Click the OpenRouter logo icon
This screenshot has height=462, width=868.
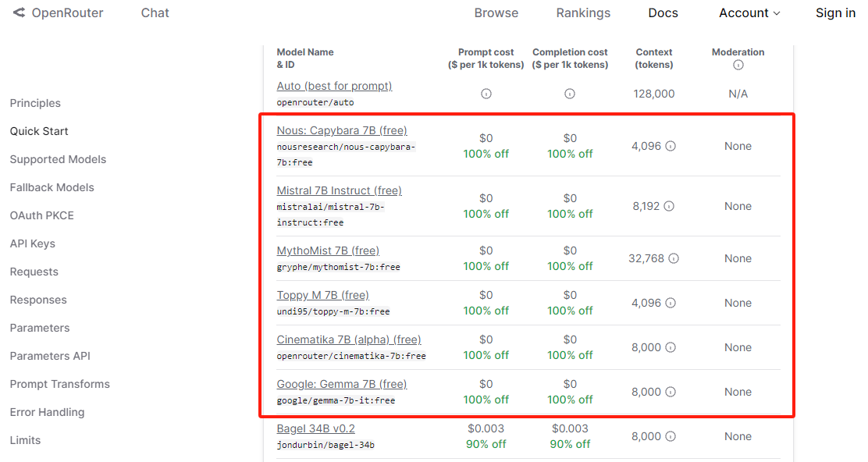pos(19,13)
